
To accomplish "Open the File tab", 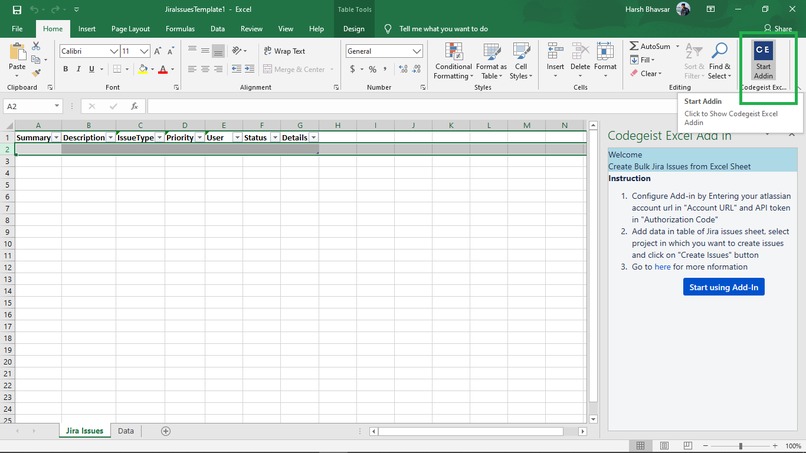I will [17, 29].
